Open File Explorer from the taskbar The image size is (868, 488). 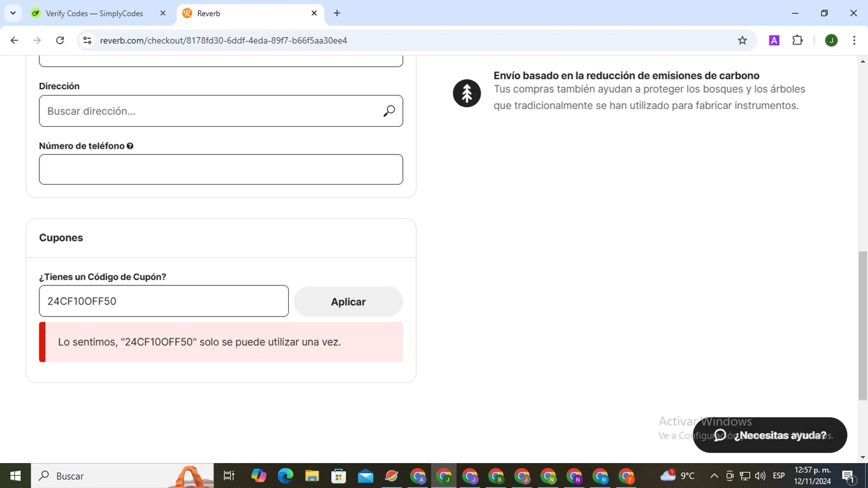(312, 476)
